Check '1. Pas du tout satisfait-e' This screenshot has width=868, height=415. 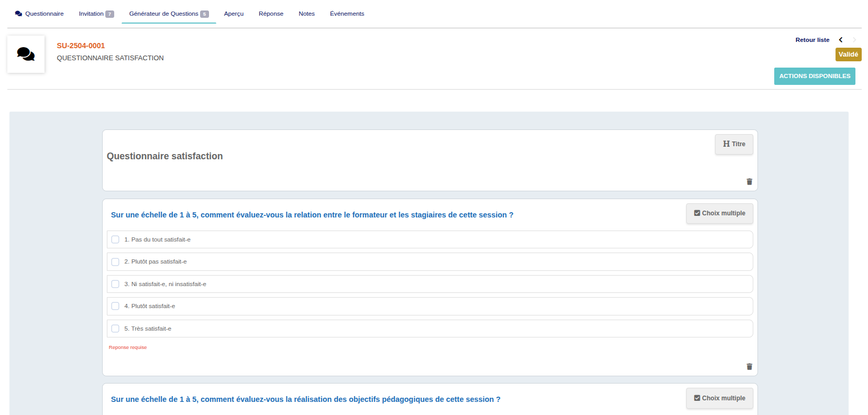click(115, 239)
